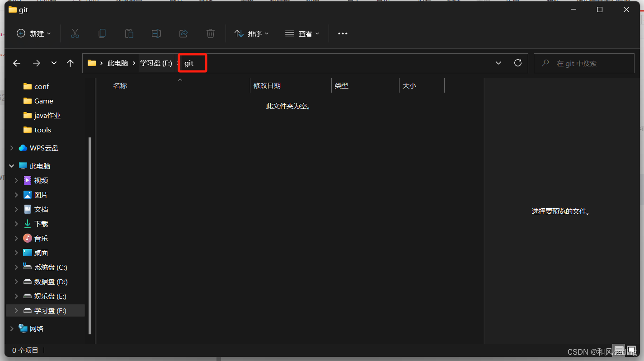Screen dimensions: 644x361
Task: Open 图片 (Pictures) in sidebar
Action: pos(41,195)
